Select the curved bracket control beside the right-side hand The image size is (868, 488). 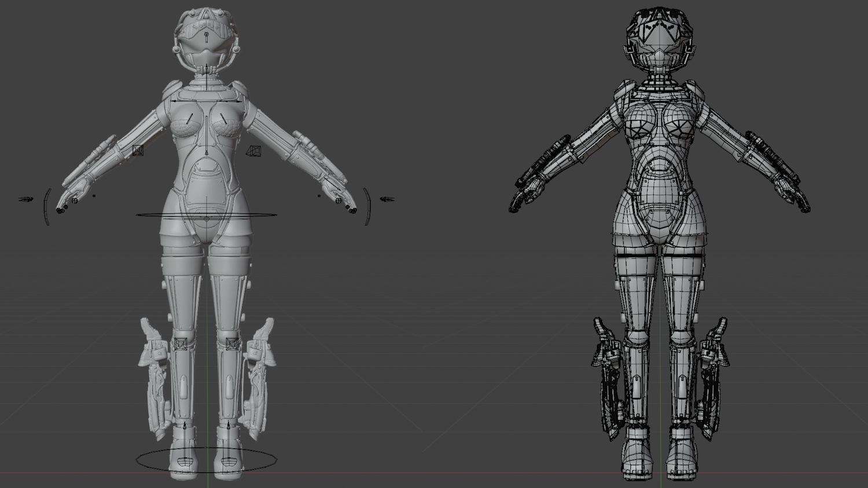[366, 207]
